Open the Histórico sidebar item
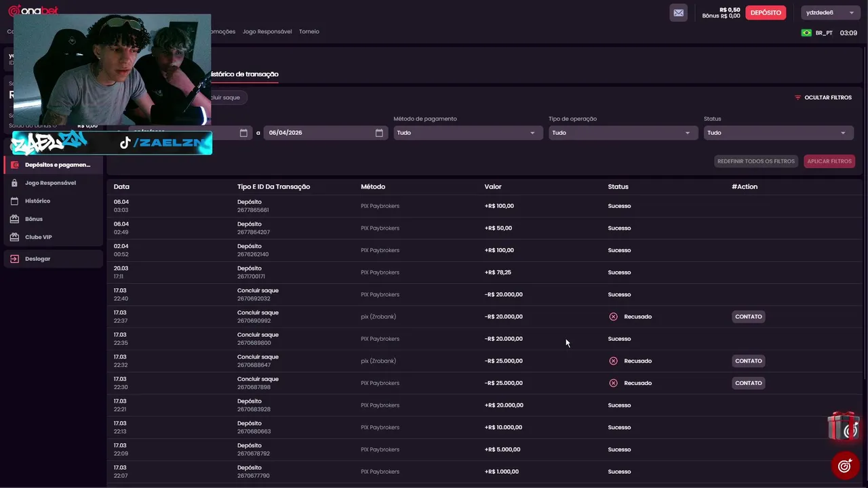This screenshot has height=488, width=868. tap(53, 201)
